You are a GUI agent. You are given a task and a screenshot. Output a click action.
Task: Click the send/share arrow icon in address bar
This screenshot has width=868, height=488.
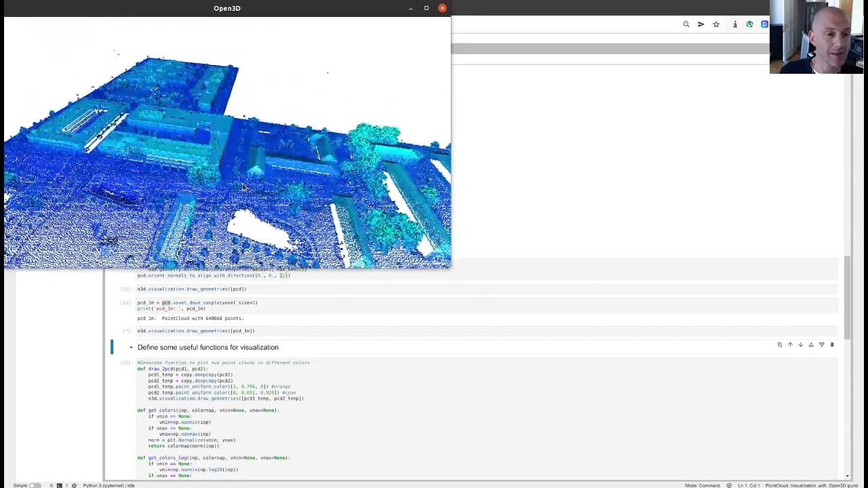coord(701,24)
